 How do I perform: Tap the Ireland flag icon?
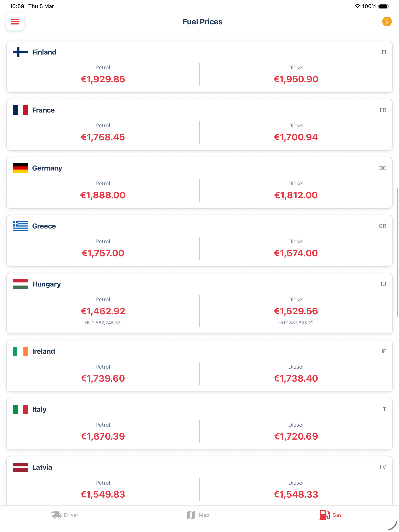(x=20, y=351)
